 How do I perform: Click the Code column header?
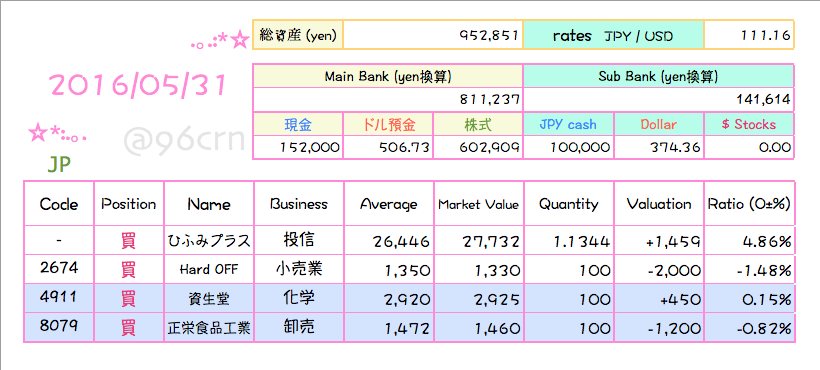[59, 204]
